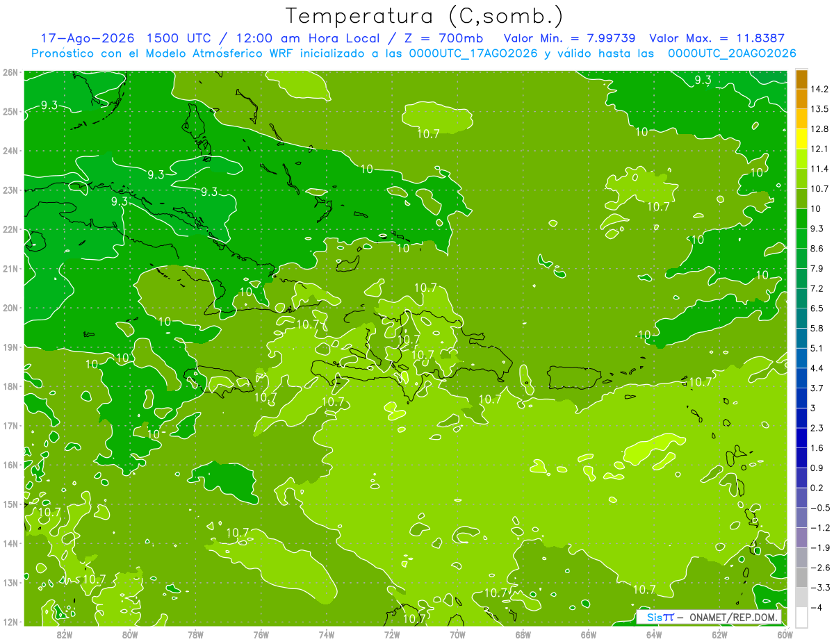Click the "8.6" color scale label
Screen dimensions: 834x644
(817, 249)
